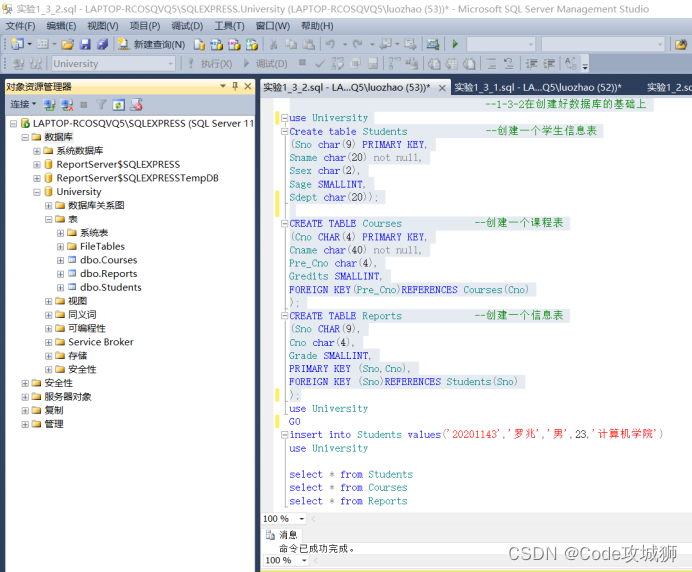This screenshot has width=692, height=572.
Task: Click the Refresh icon in Object Explorer
Action: click(x=118, y=105)
